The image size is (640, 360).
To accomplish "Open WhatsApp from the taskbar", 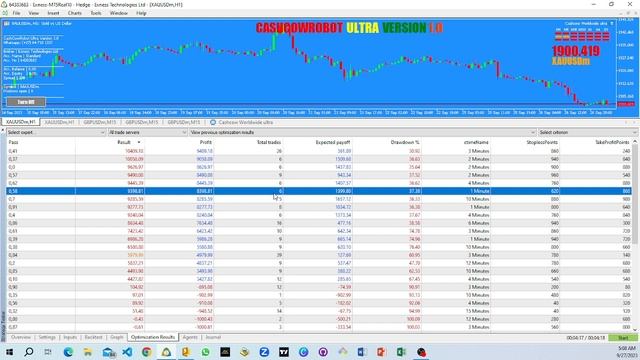I will tap(205, 352).
